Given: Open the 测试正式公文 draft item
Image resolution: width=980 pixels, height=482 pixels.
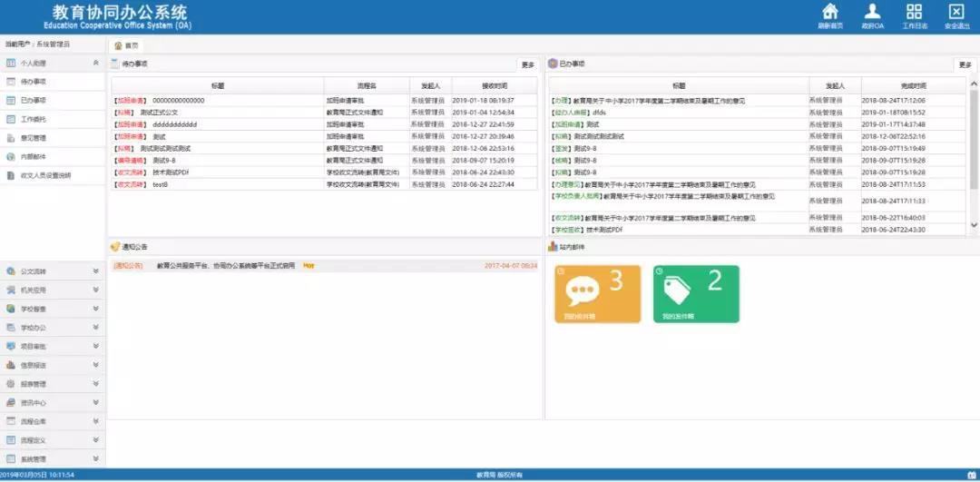Looking at the screenshot, I should click(160, 113).
